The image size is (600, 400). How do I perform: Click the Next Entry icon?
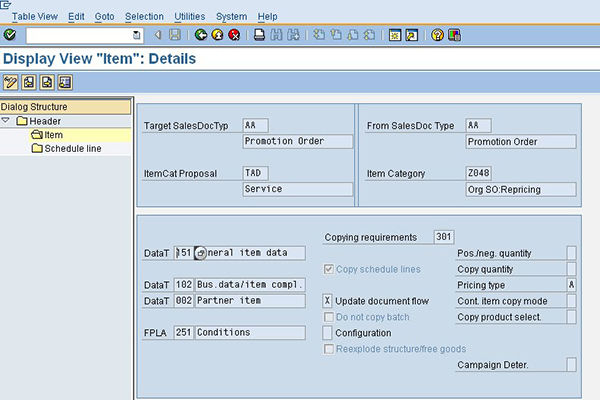tap(47, 82)
